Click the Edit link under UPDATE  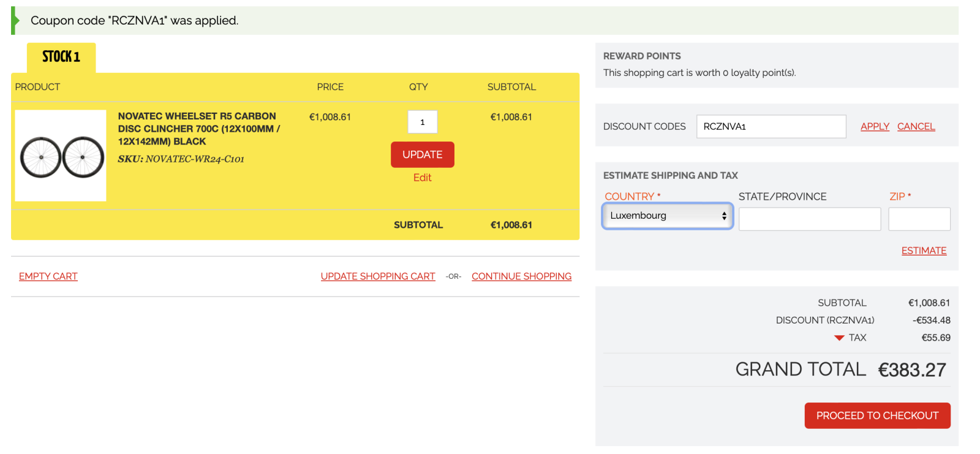pos(423,178)
